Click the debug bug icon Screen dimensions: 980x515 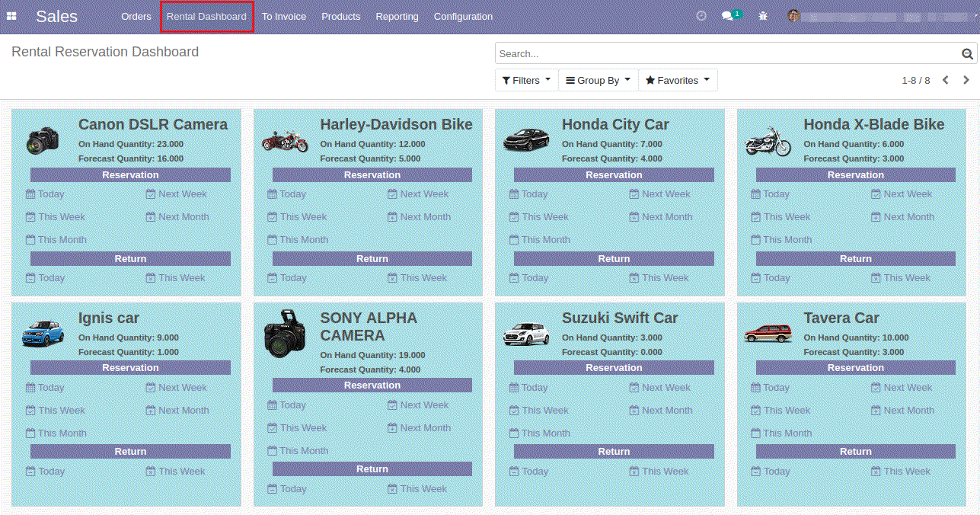point(763,16)
